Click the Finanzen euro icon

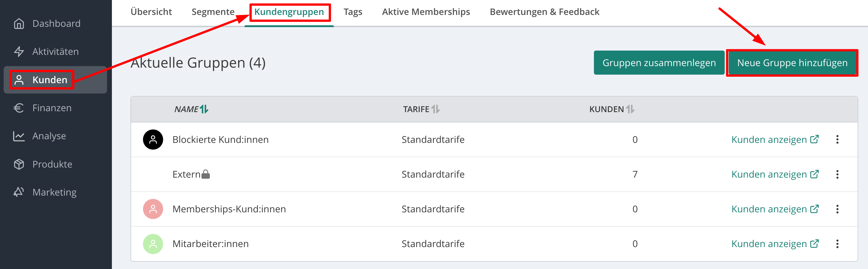click(19, 108)
